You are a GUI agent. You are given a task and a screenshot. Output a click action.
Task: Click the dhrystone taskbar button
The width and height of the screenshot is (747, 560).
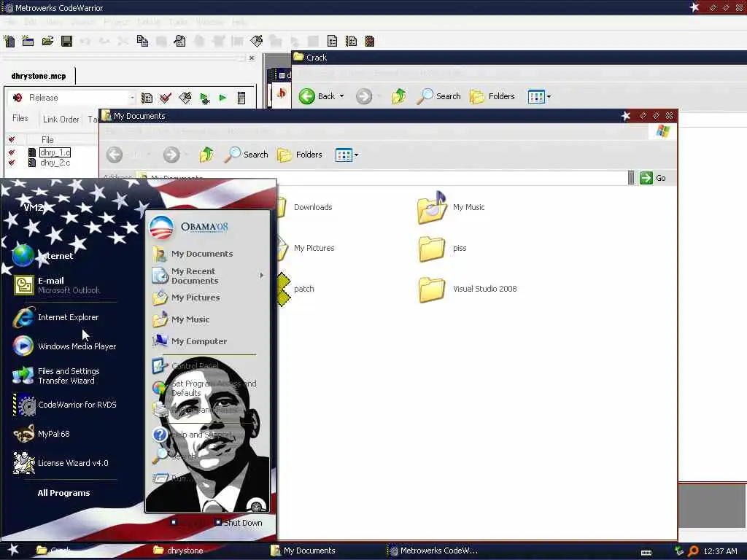179,551
